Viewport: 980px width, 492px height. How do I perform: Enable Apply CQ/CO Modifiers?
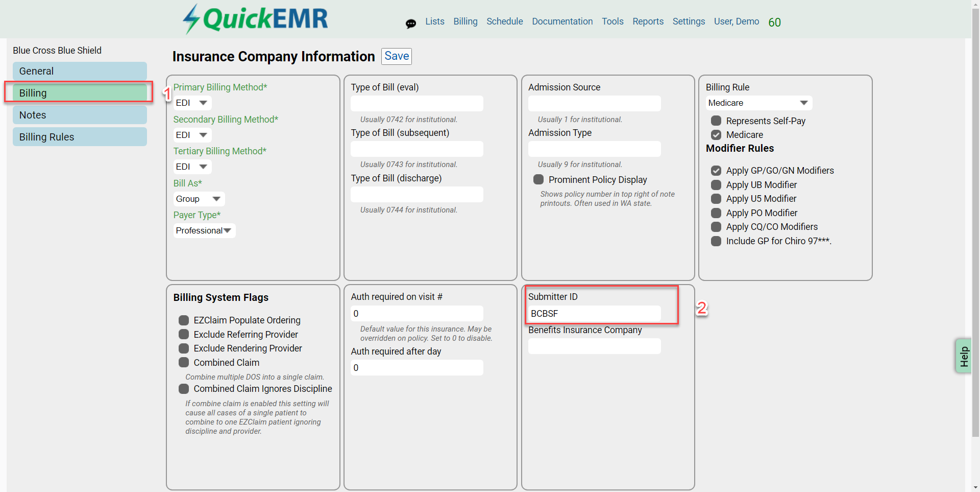[x=716, y=227]
